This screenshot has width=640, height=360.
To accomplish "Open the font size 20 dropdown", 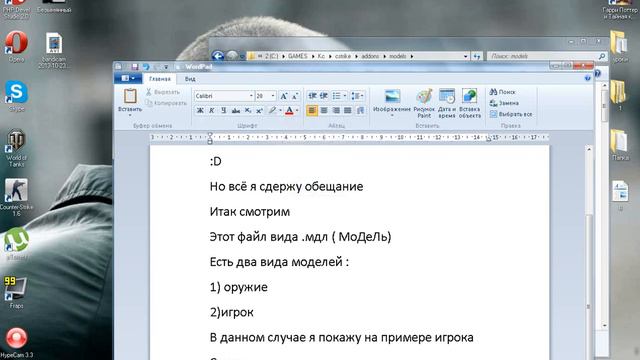I will (x=273, y=96).
